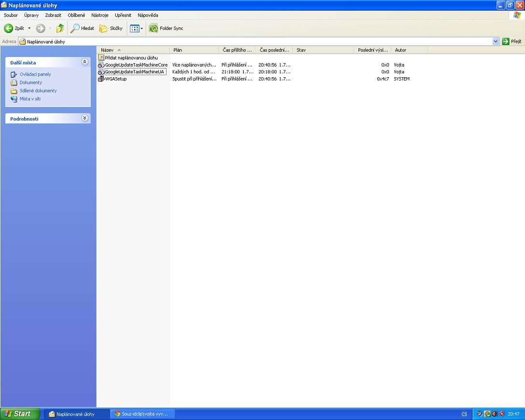Click the "Každých 1 hod. od" schedule cell
Screen dimensions: 525x420
click(x=194, y=72)
